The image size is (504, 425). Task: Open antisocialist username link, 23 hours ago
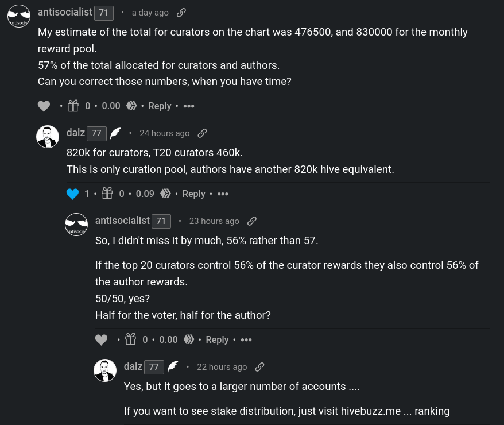click(122, 221)
